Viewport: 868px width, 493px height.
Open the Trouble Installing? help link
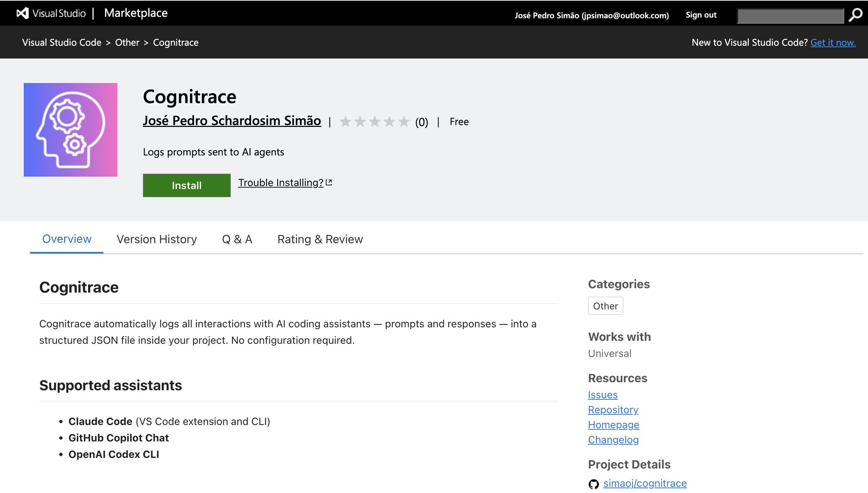click(281, 183)
